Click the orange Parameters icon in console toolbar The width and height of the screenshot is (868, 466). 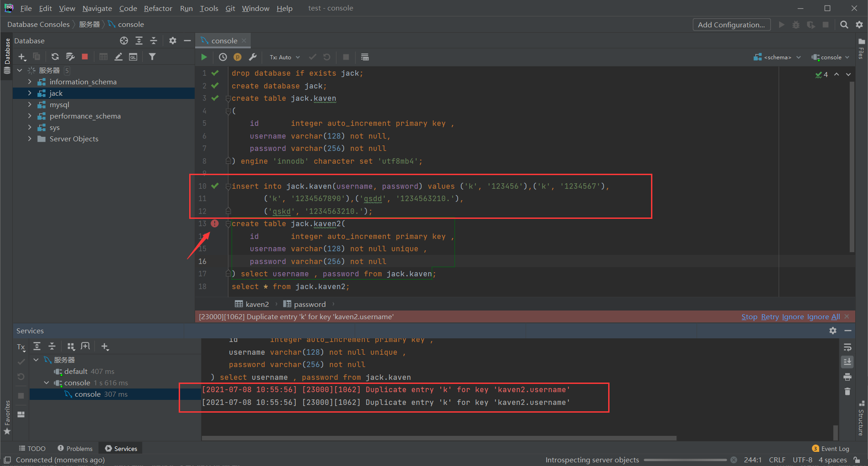tap(238, 57)
